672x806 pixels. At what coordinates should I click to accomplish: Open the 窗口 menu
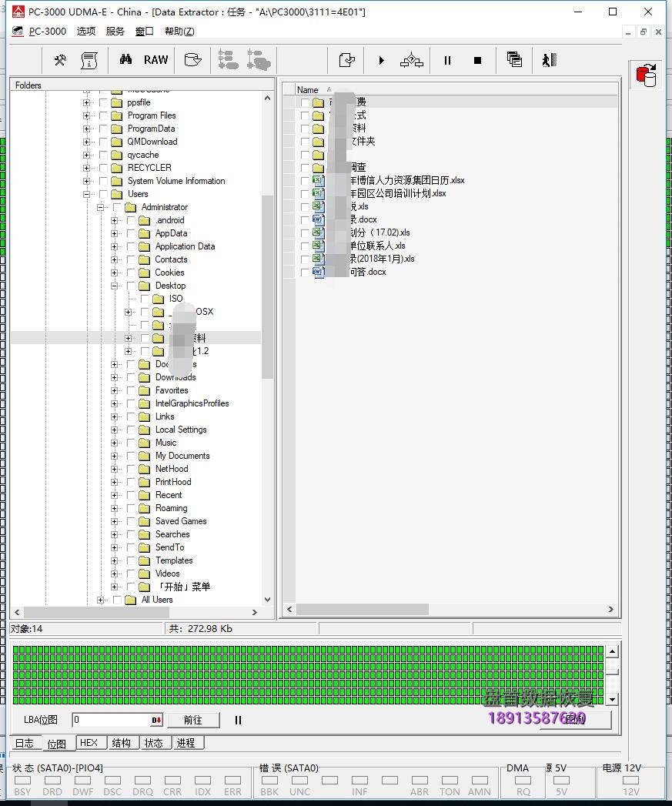click(144, 32)
